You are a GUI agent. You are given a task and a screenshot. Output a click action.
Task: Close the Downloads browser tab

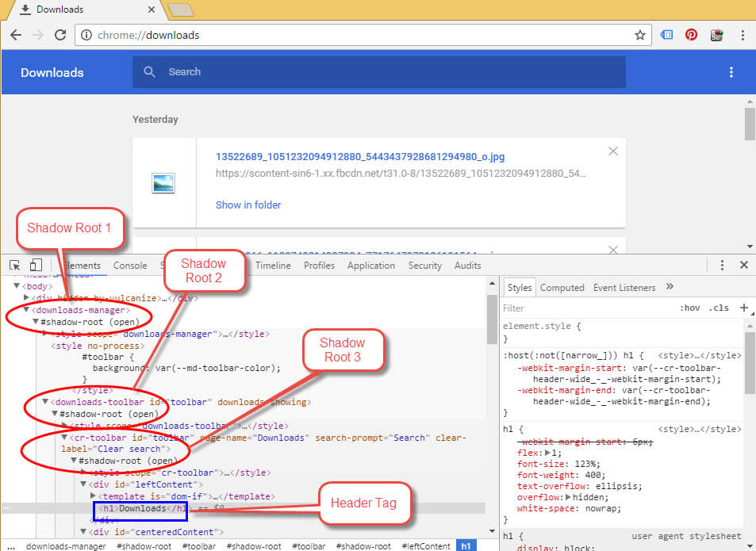[152, 10]
